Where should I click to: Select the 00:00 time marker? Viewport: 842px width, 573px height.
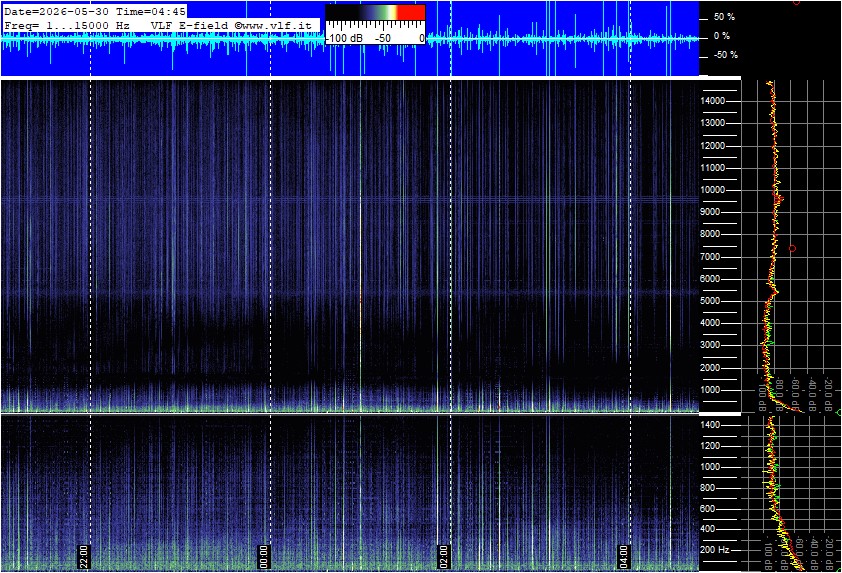pyautogui.click(x=264, y=557)
